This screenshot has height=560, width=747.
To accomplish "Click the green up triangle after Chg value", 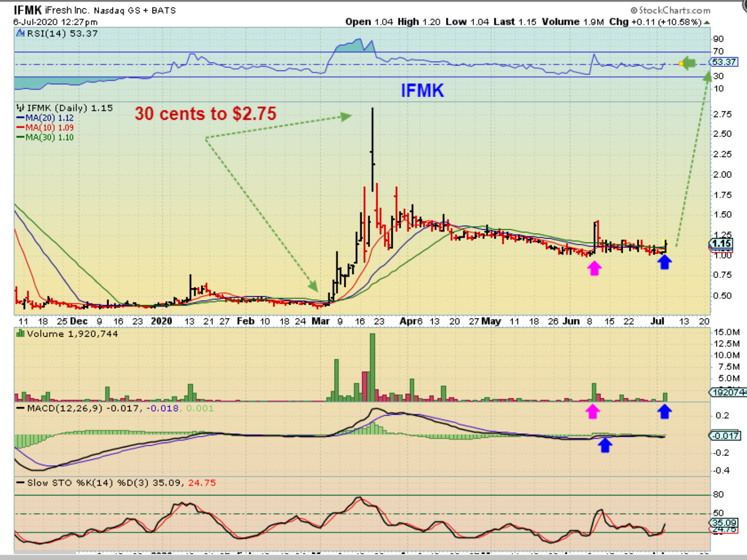I will pyautogui.click(x=707, y=22).
